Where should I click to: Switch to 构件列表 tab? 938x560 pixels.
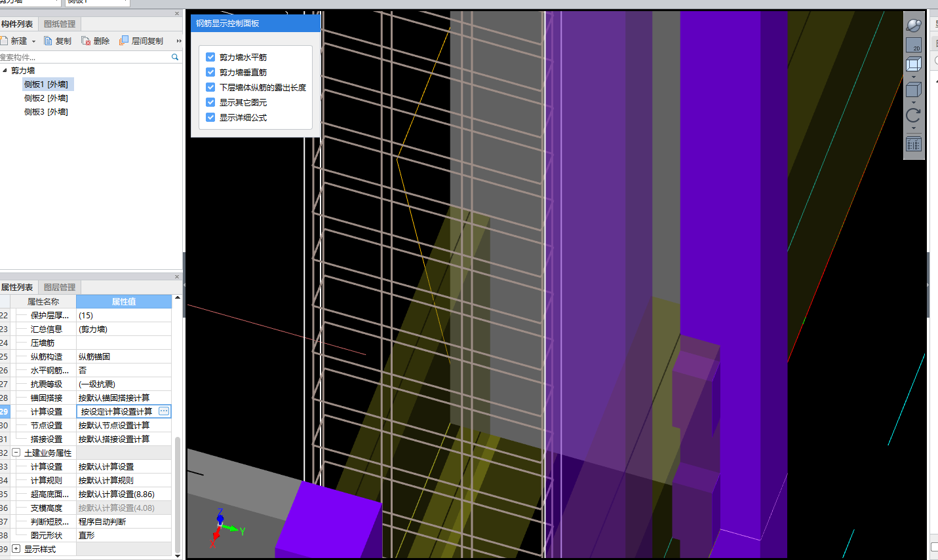click(17, 24)
